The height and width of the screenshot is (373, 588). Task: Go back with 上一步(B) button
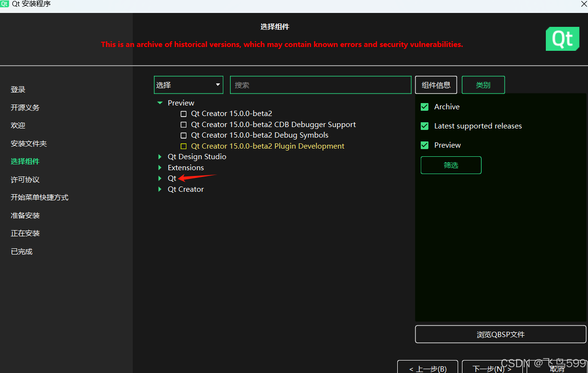(427, 367)
